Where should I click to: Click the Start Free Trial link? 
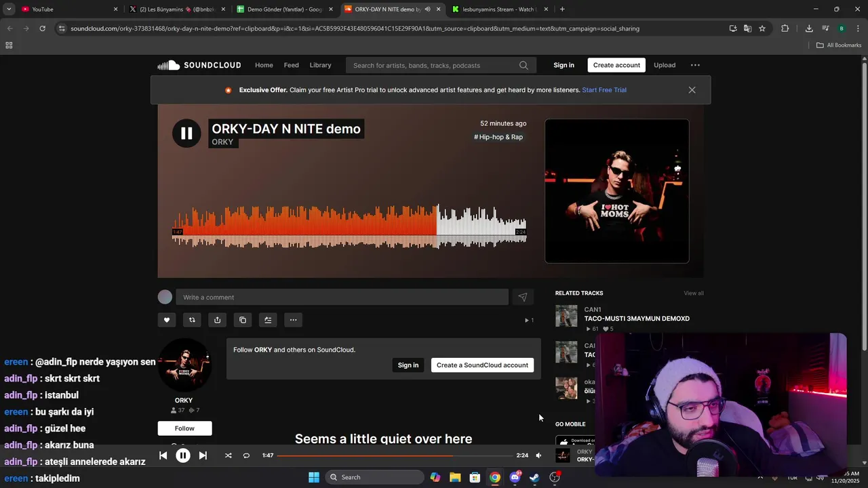click(604, 89)
